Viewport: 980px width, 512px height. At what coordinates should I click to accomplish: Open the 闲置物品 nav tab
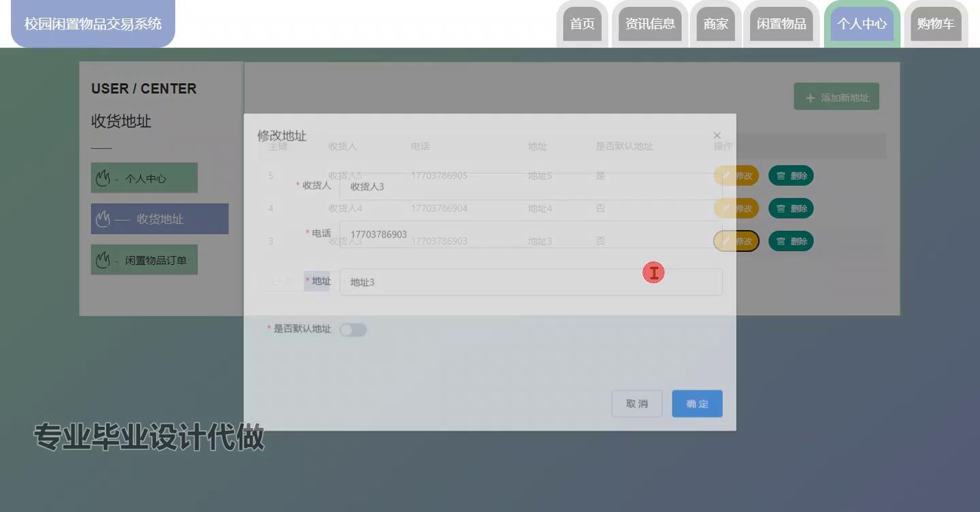pos(781,24)
